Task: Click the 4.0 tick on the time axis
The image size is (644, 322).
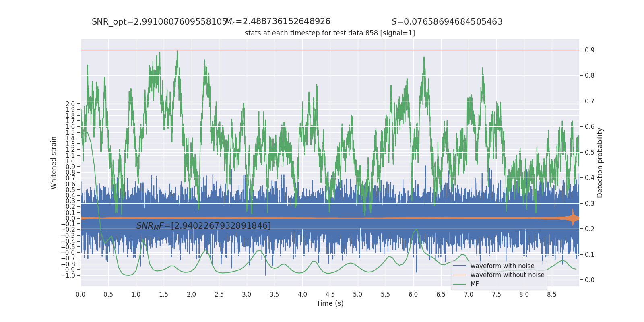Action: click(x=302, y=295)
